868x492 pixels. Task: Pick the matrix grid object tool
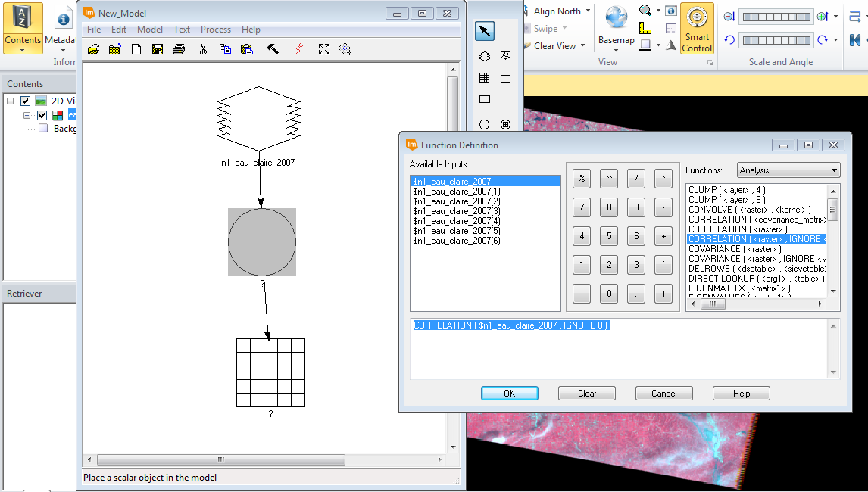[x=485, y=78]
